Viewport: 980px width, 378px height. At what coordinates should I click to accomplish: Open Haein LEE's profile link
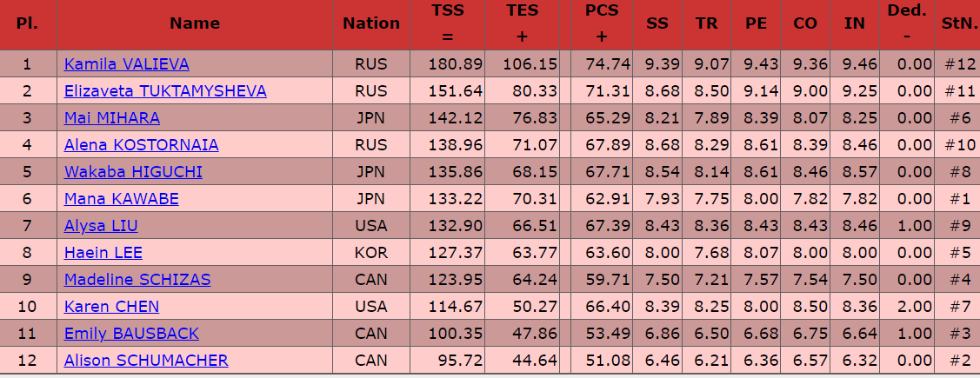[x=103, y=252]
